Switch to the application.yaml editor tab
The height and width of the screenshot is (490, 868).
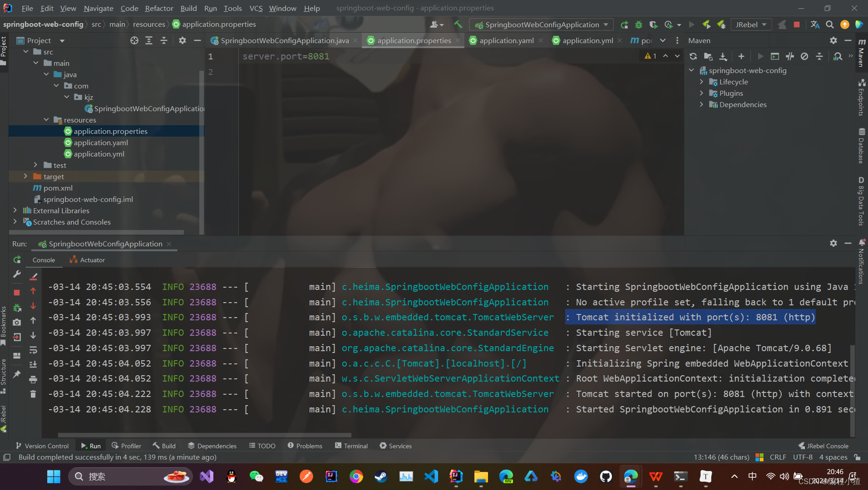(506, 40)
